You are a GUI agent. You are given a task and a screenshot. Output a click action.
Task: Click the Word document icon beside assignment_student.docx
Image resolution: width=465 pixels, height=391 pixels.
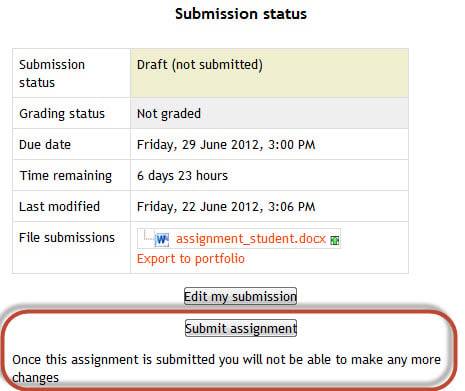point(162,239)
